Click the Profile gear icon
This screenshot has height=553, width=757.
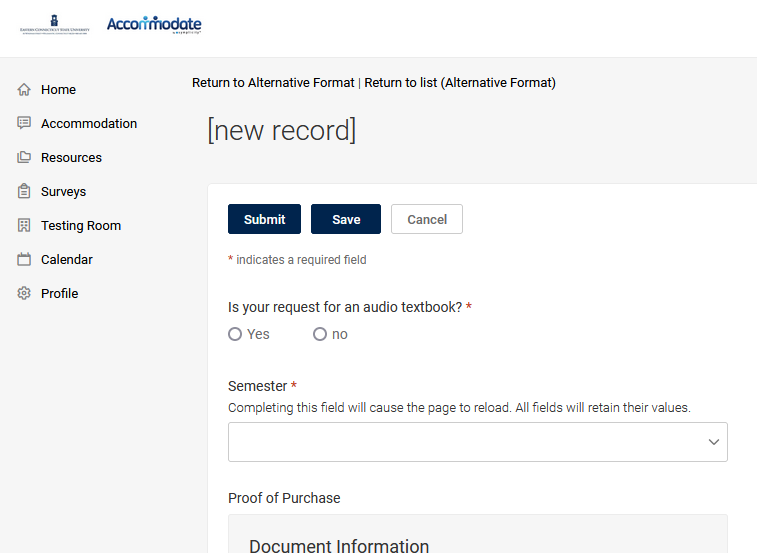24,294
